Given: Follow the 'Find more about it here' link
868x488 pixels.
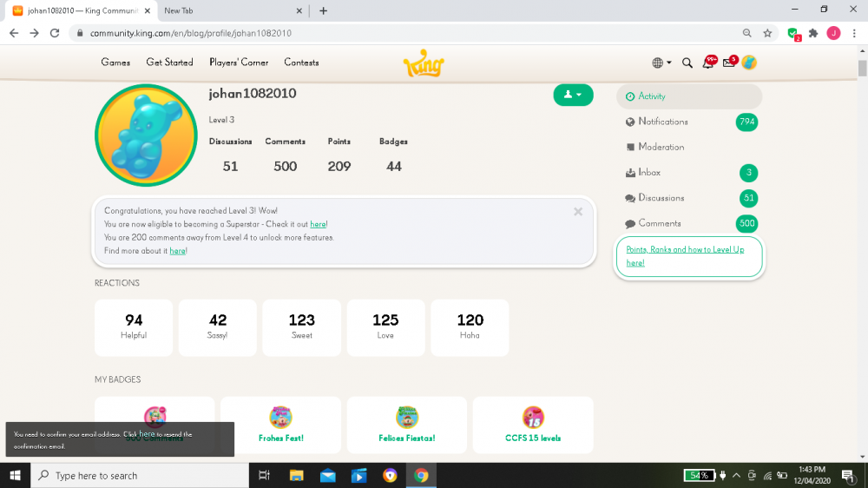Looking at the screenshot, I should click(x=177, y=251).
